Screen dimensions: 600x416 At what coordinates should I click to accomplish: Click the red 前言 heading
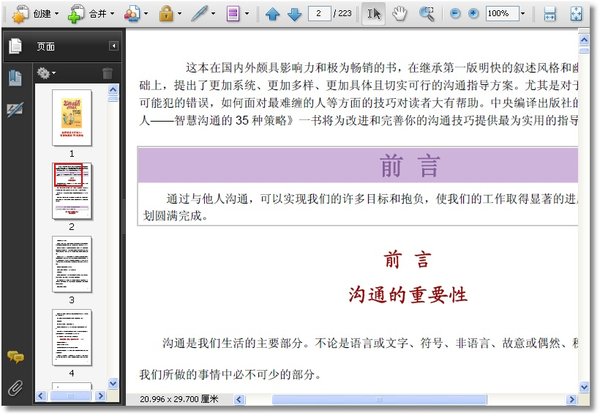408,259
